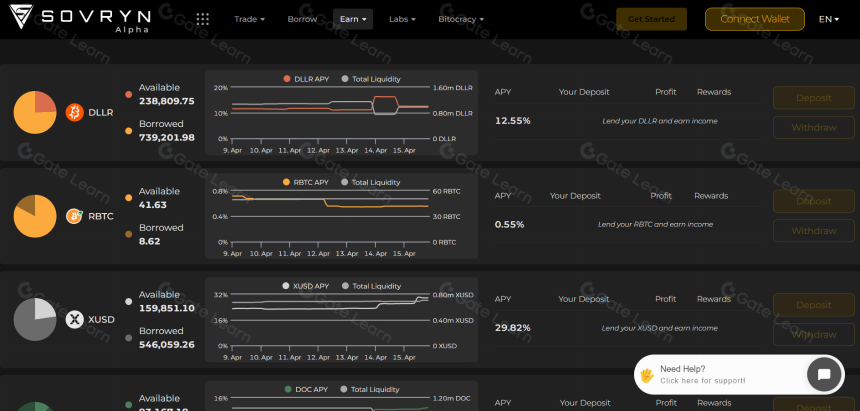Open the support chat bubble icon
The height and width of the screenshot is (411, 860).
click(824, 374)
